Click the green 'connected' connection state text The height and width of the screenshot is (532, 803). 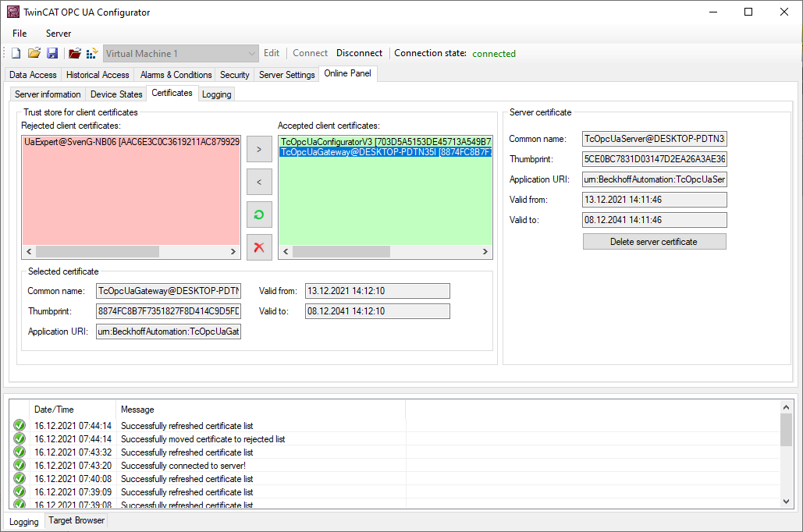pyautogui.click(x=494, y=54)
